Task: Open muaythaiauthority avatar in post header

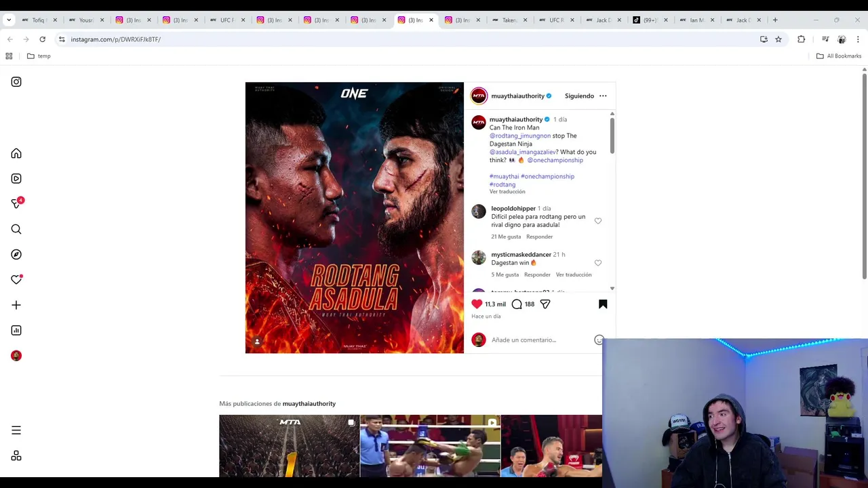Action: (479, 96)
